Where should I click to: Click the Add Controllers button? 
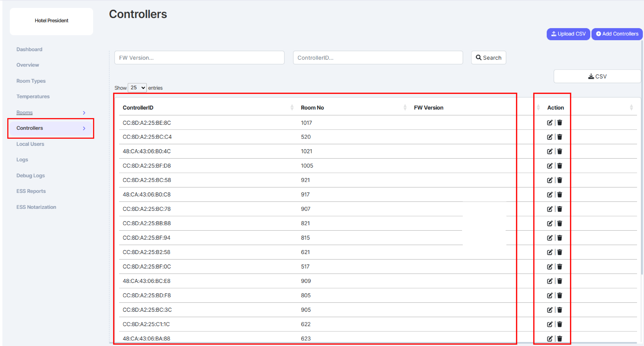click(x=617, y=34)
